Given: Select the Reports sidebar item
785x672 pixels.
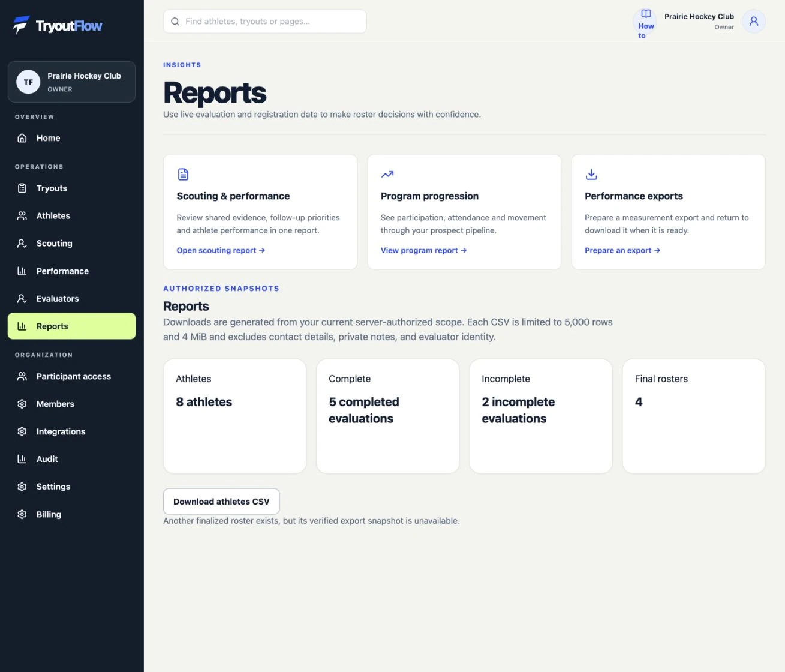Looking at the screenshot, I should 71,326.
